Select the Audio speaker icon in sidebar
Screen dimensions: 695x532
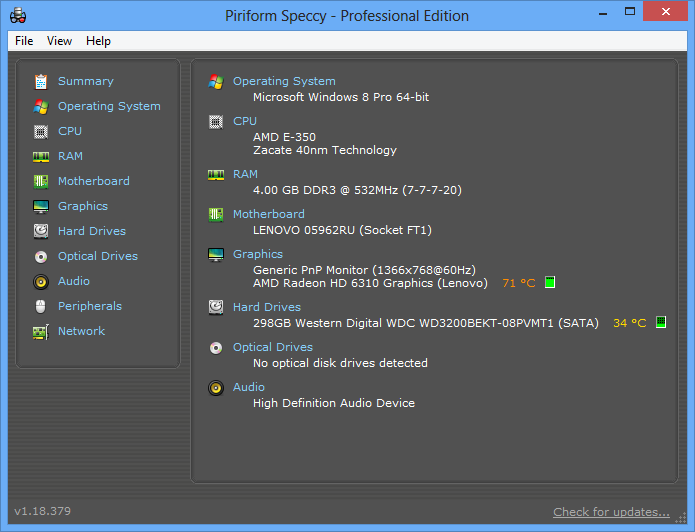tap(41, 281)
